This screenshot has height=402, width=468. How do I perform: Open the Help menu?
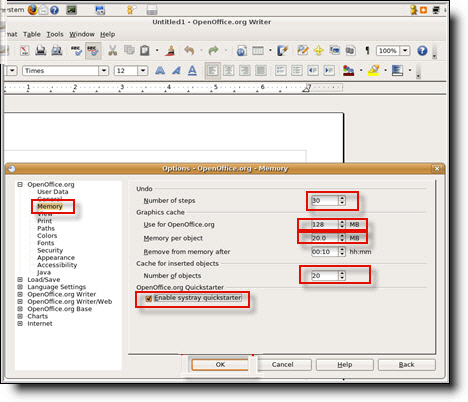[x=107, y=34]
